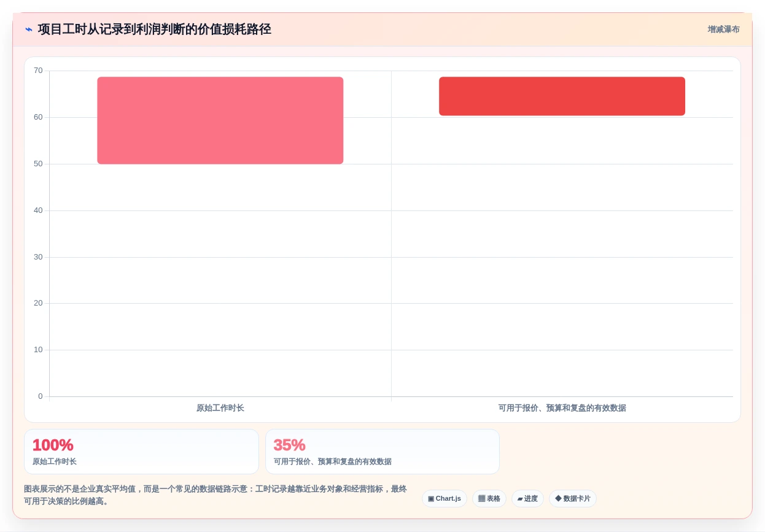
Task: Click the 数据卡片 tag chip
Action: point(573,498)
